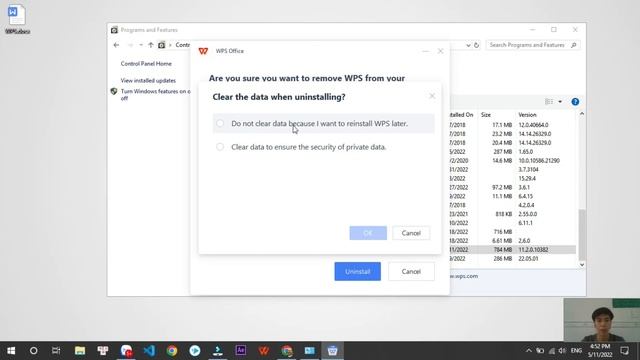This screenshot has width=640, height=360.
Task: Select the row with version 11.2.0.10382
Action: click(513, 250)
